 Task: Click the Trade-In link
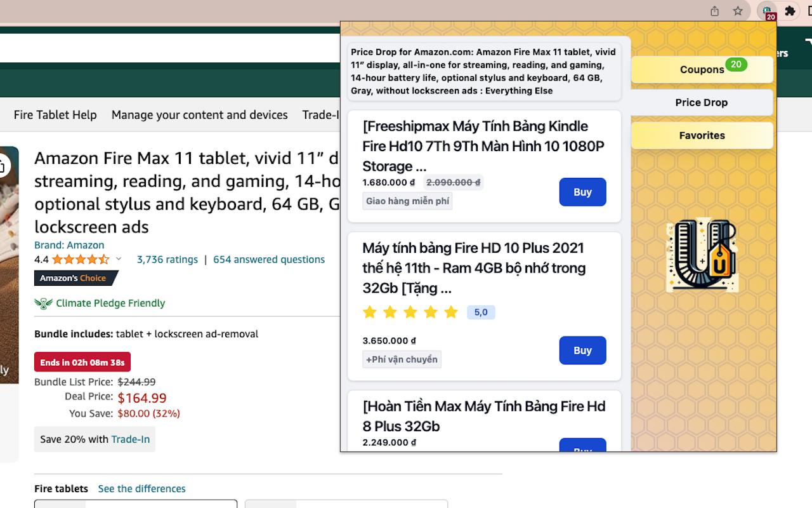click(131, 439)
